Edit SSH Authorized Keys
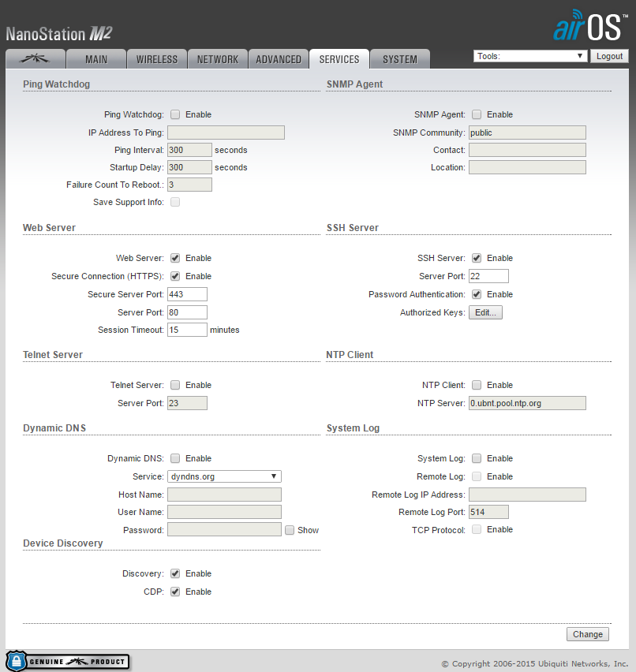636x672 pixels. coord(485,312)
